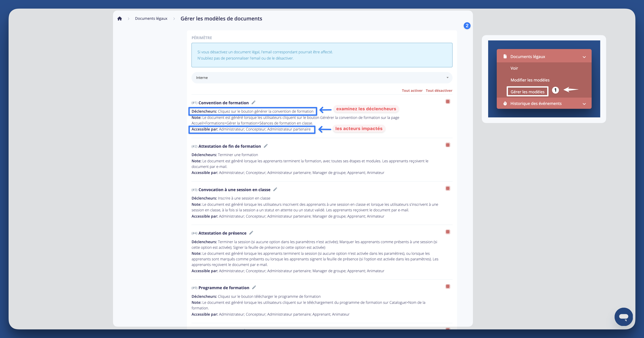Click the edit pencil next to Convocation à une session en classe
This screenshot has width=644, height=338.
point(275,189)
